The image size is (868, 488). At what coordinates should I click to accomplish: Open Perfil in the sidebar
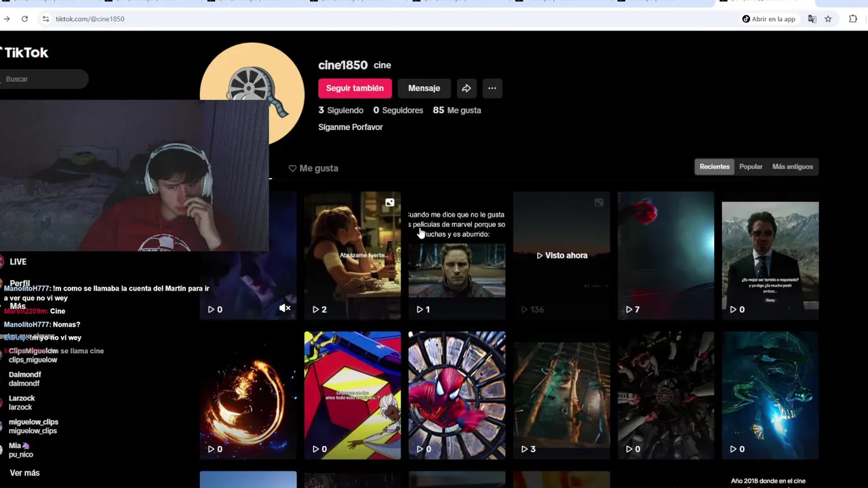click(x=20, y=283)
